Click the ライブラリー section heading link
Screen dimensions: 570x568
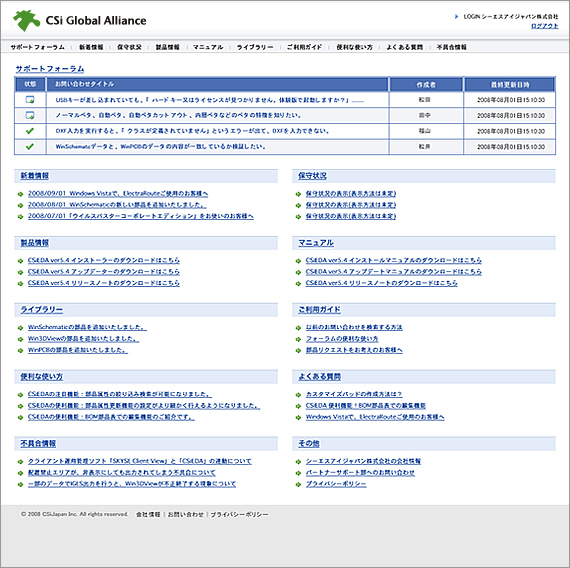41,310
